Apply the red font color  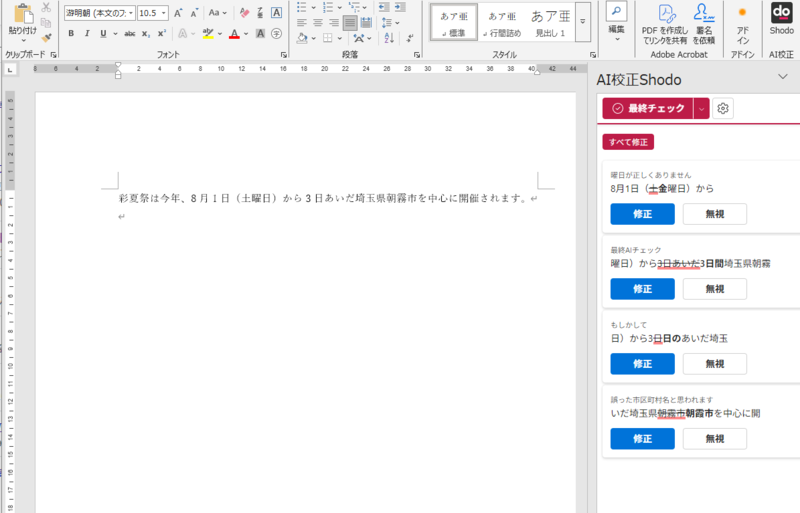tap(234, 34)
